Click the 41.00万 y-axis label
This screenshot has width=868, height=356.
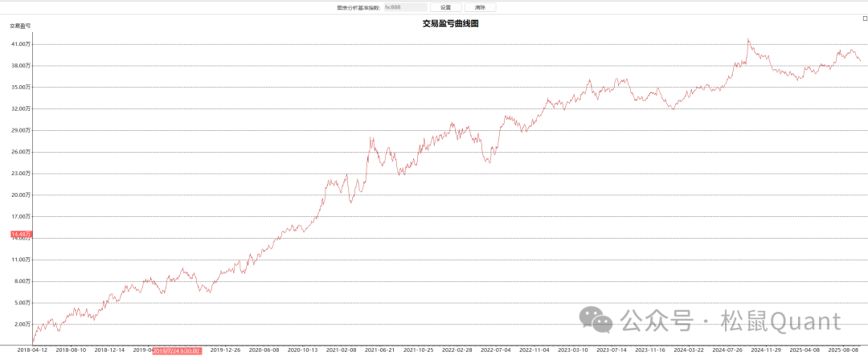tap(21, 44)
